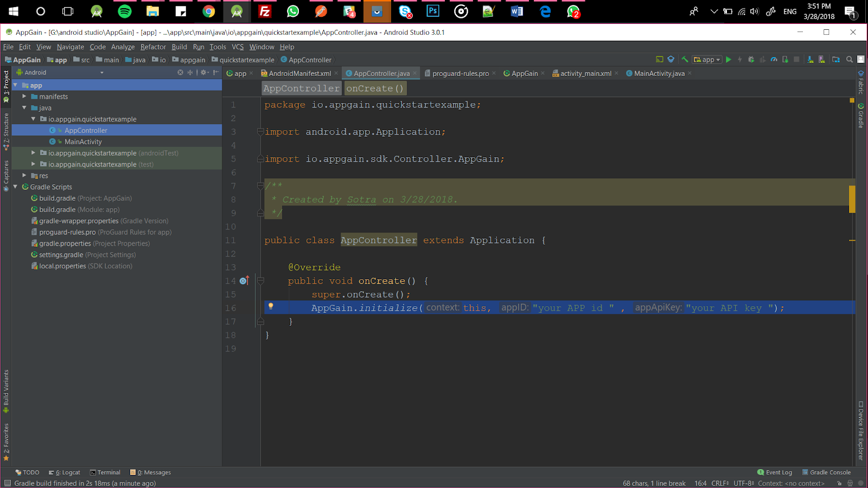Viewport: 868px width, 488px height.
Task: Open the Android Profiler gauge icon
Action: point(774,60)
